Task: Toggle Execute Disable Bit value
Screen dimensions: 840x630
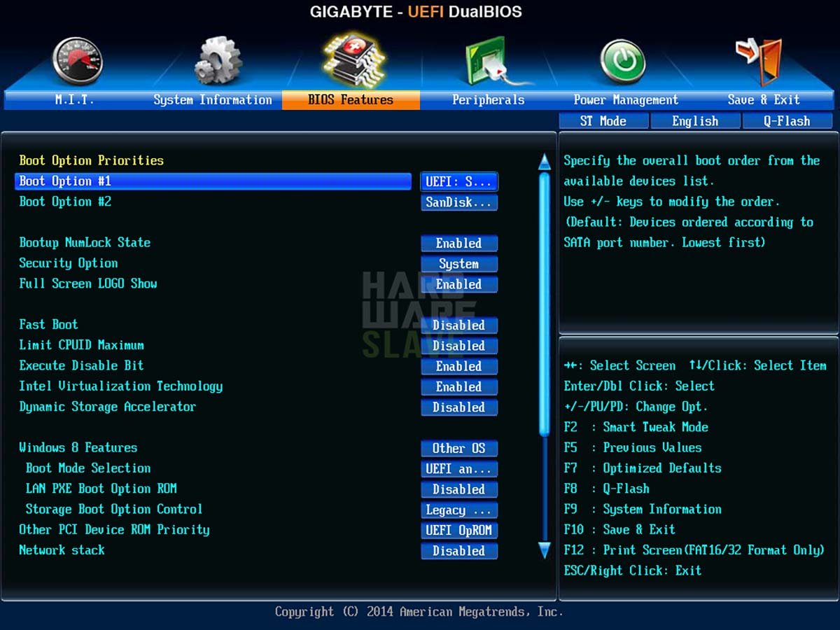Action: pyautogui.click(x=459, y=366)
